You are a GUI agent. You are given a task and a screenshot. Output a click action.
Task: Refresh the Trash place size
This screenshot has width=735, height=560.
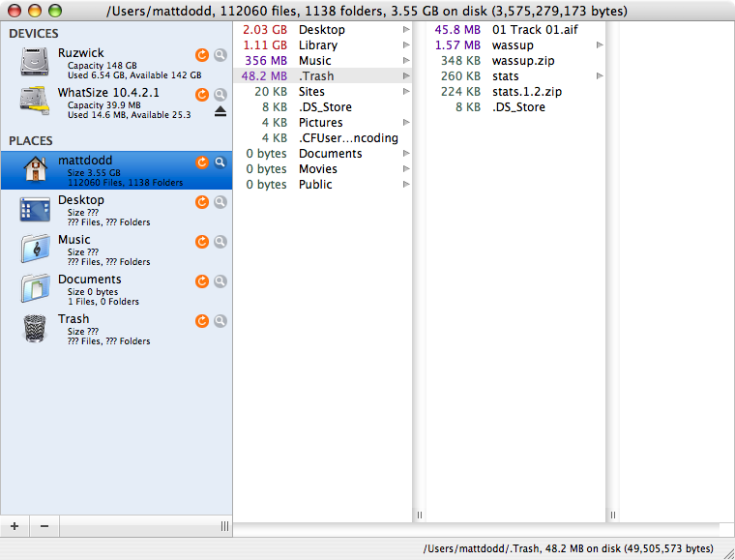201,321
